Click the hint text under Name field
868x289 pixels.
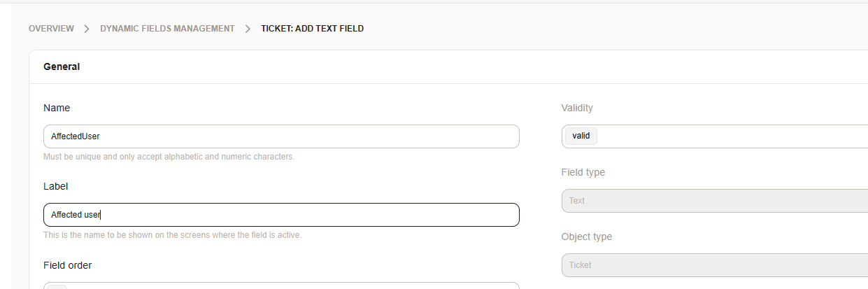pyautogui.click(x=169, y=157)
